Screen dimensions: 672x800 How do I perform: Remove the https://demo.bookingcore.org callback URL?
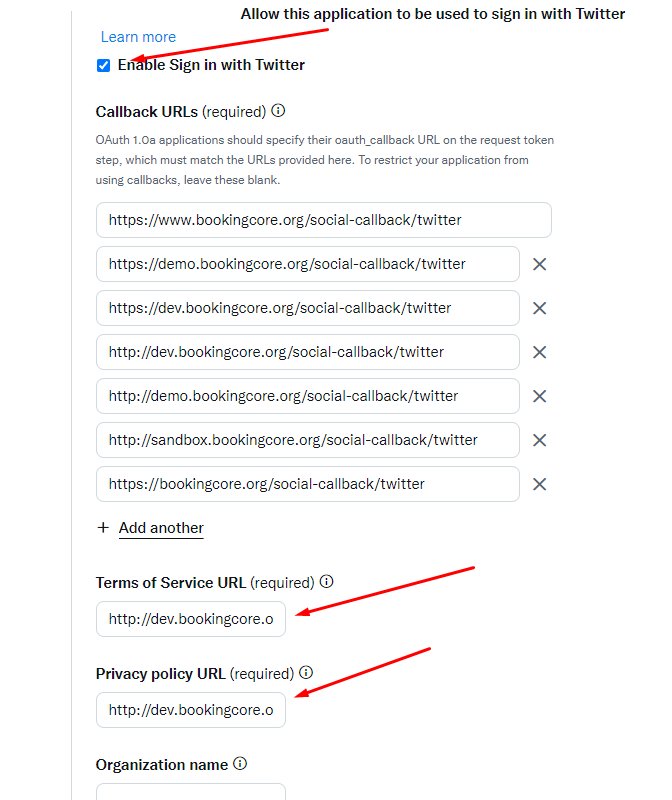(539, 264)
